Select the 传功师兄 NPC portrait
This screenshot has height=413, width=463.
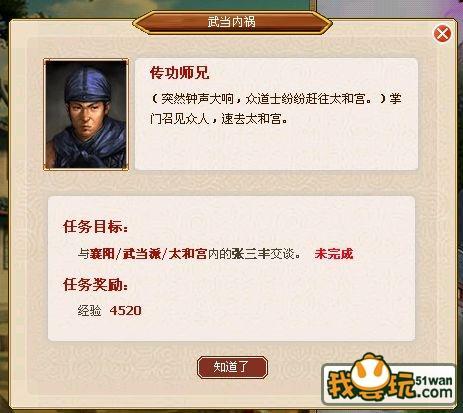[86, 114]
